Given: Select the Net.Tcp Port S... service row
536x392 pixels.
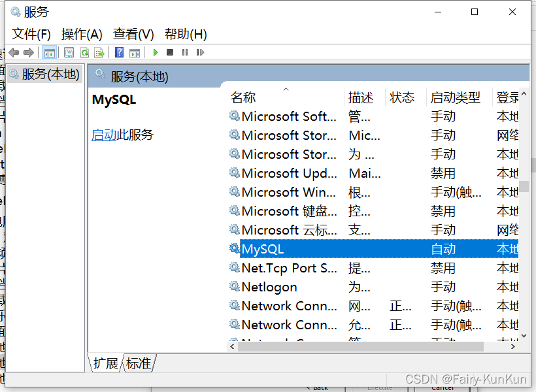Looking at the screenshot, I should [x=373, y=269].
